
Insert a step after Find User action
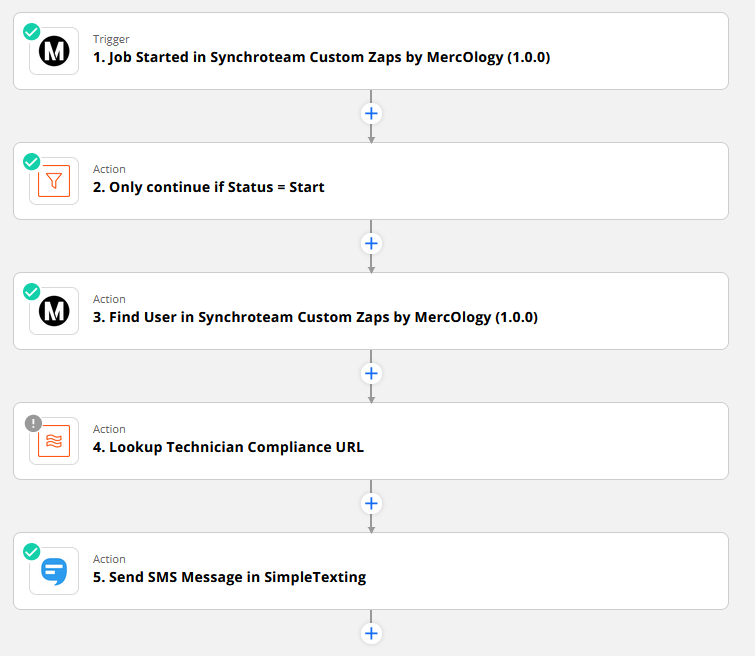click(371, 374)
